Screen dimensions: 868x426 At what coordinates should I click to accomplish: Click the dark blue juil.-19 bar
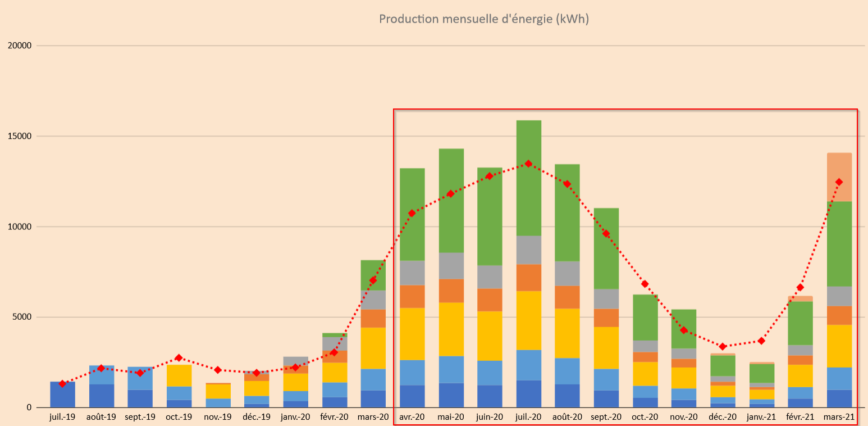62,395
